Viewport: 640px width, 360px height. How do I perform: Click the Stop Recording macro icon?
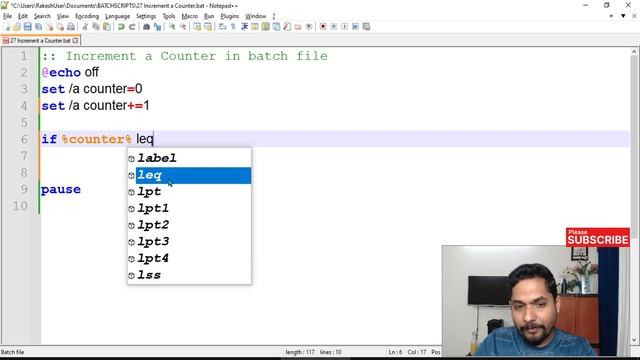coord(334,27)
